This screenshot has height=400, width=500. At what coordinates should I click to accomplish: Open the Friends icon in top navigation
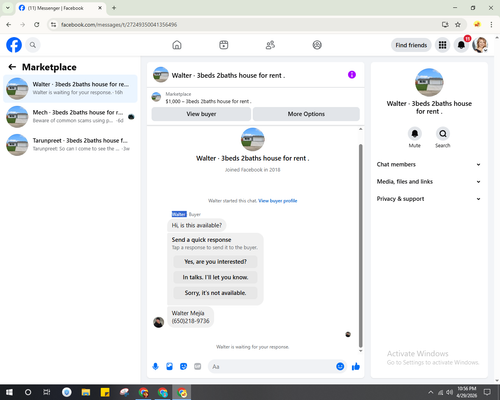click(270, 45)
